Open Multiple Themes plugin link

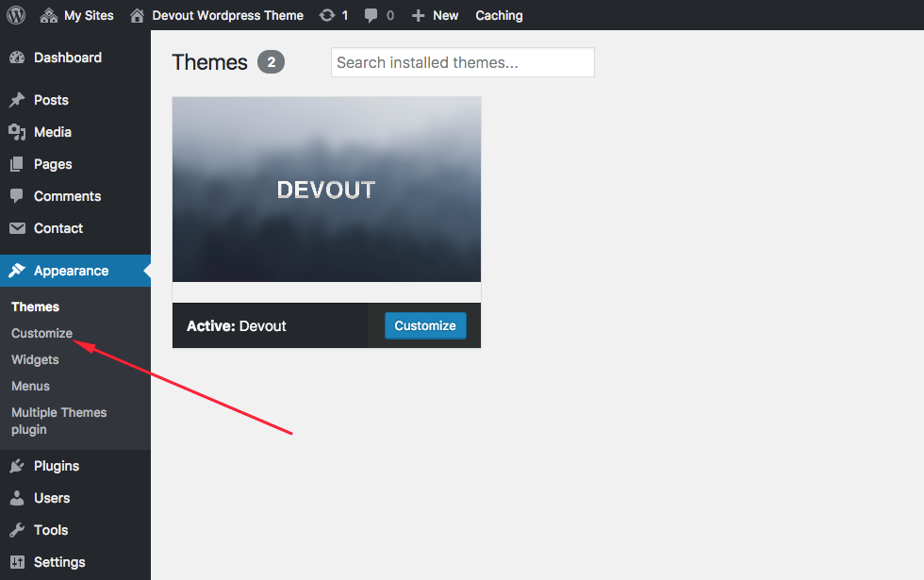point(58,421)
